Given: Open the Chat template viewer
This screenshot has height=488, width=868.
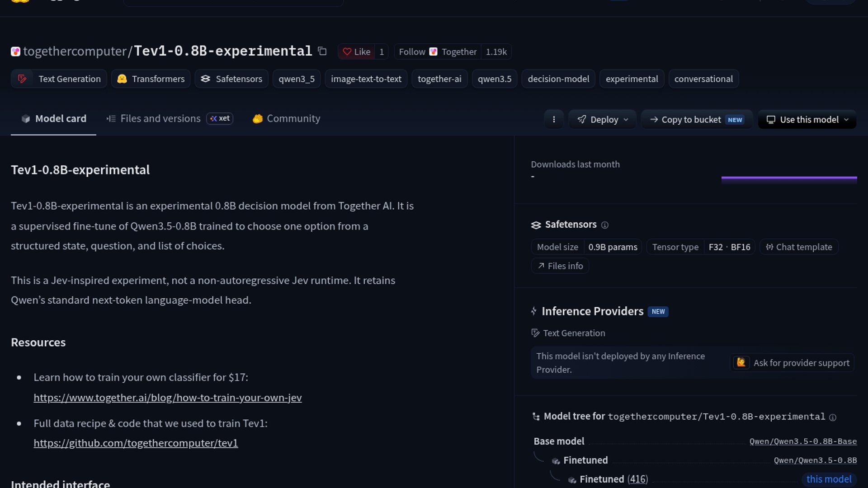Looking at the screenshot, I should coord(799,247).
